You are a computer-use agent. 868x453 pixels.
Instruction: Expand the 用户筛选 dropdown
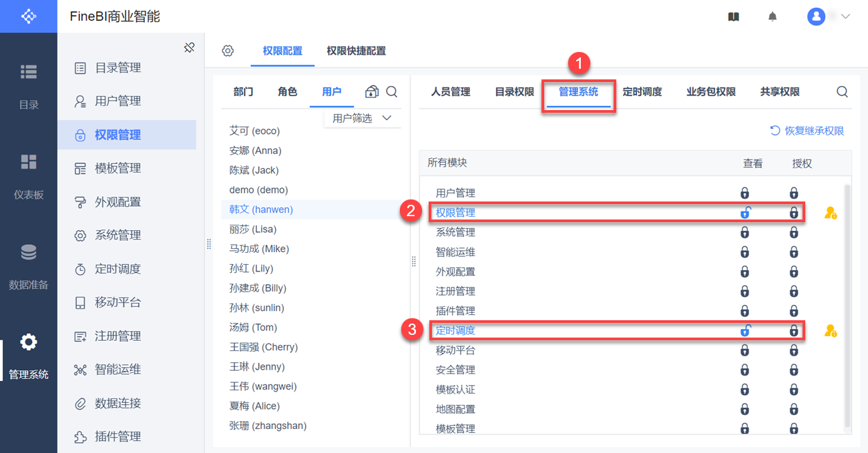363,118
